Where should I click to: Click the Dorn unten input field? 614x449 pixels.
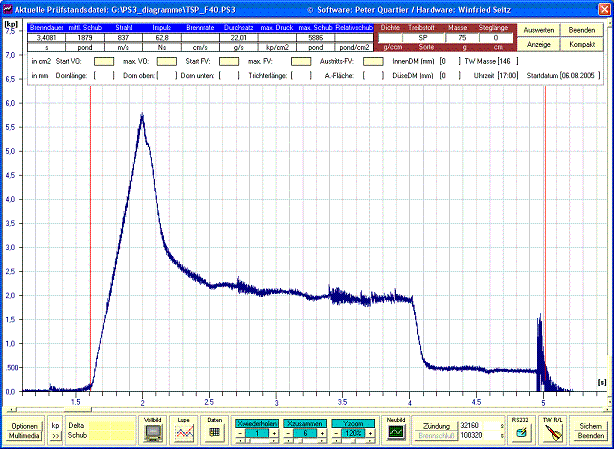pos(229,76)
